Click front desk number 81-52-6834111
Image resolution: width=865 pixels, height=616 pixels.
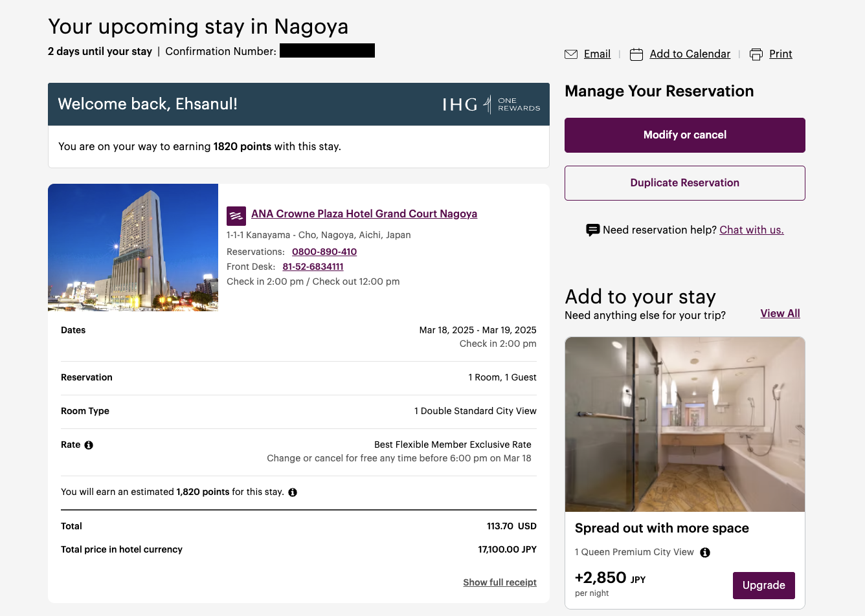pos(313,267)
